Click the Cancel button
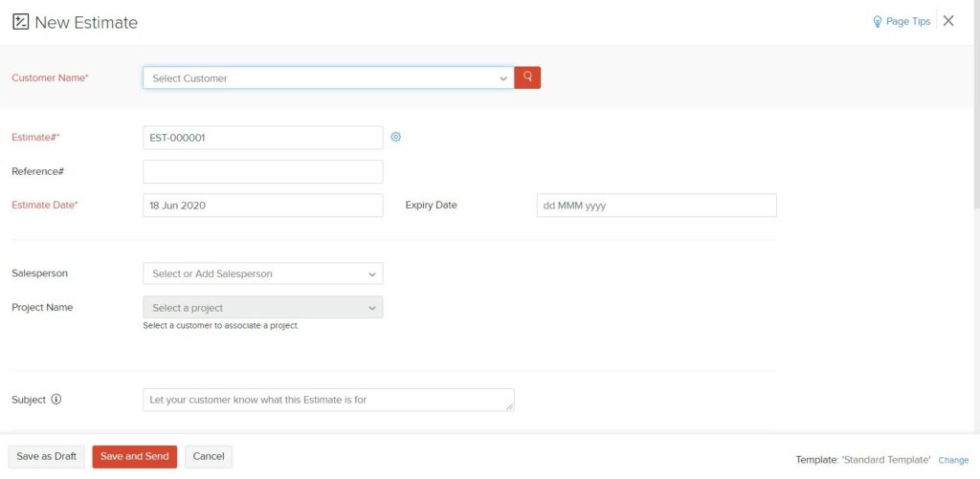The width and height of the screenshot is (980, 479). [x=208, y=456]
